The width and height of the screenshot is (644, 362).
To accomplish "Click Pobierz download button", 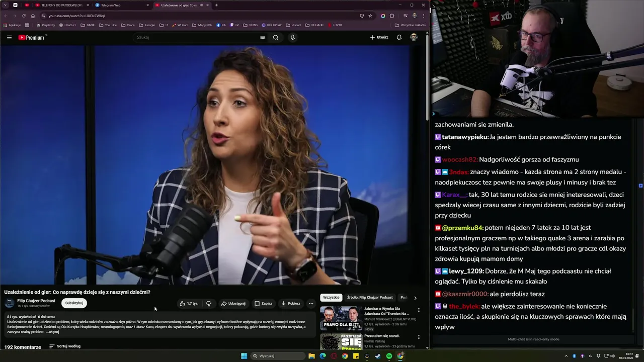I will (x=291, y=303).
